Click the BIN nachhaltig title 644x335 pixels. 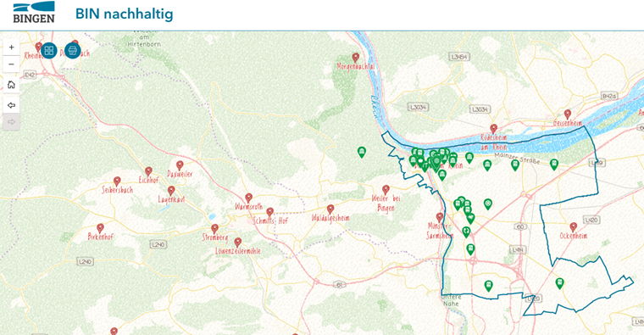click(x=125, y=14)
